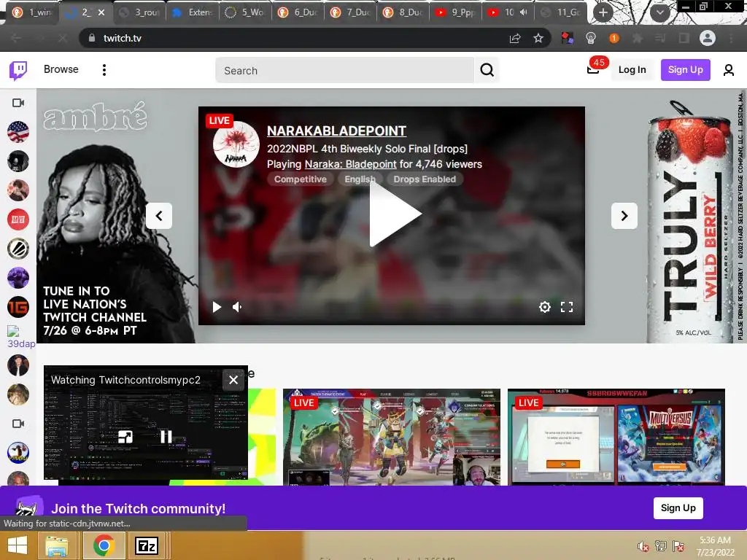Screen dimensions: 747x560
Task: Open the user profile menu icon
Action: point(728,70)
